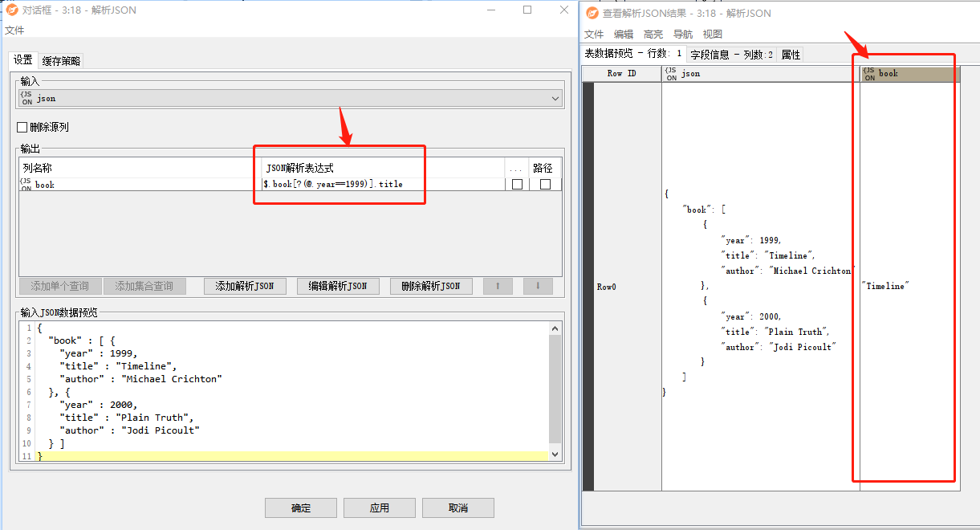The height and width of the screenshot is (530, 980).
Task: Open the 字段信息 tab
Action: 731,55
